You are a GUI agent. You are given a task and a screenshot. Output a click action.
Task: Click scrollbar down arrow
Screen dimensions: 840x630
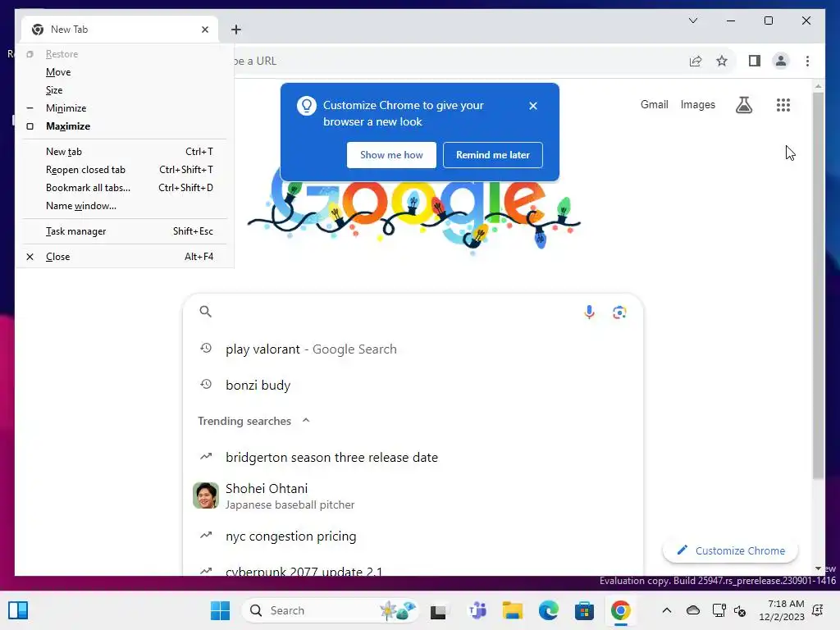click(818, 568)
